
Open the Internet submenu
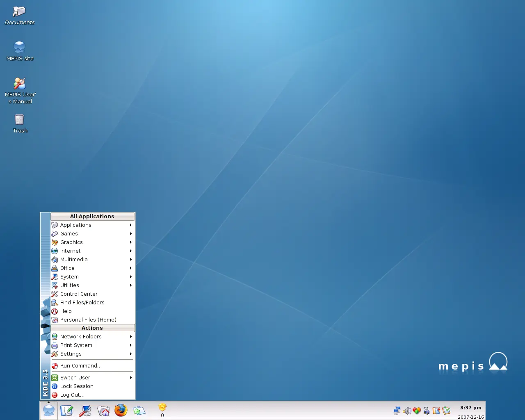pyautogui.click(x=93, y=251)
